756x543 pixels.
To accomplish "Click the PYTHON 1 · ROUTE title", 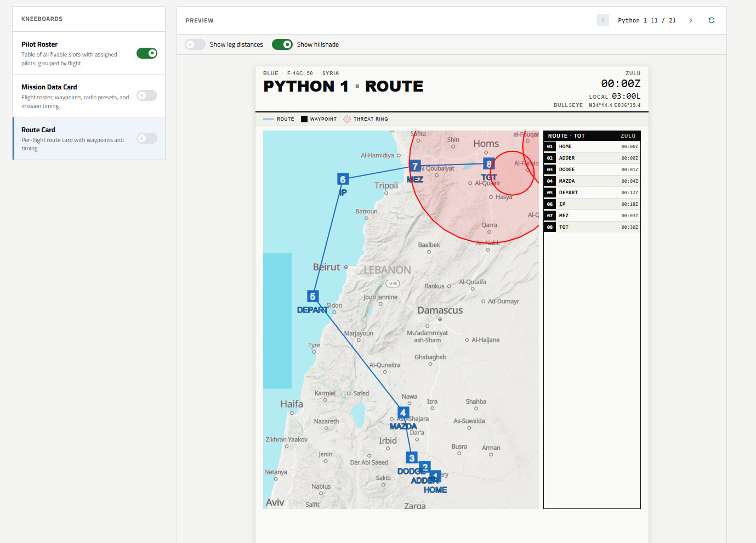I will pyautogui.click(x=343, y=86).
